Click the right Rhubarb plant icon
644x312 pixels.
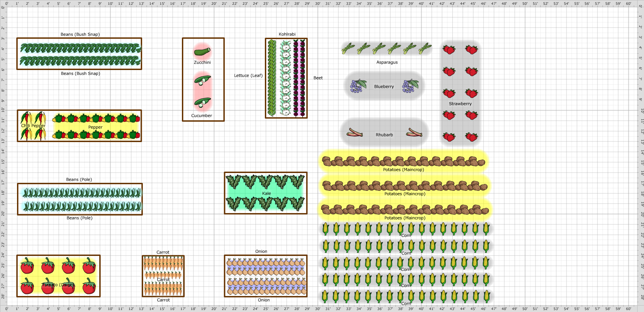(414, 132)
